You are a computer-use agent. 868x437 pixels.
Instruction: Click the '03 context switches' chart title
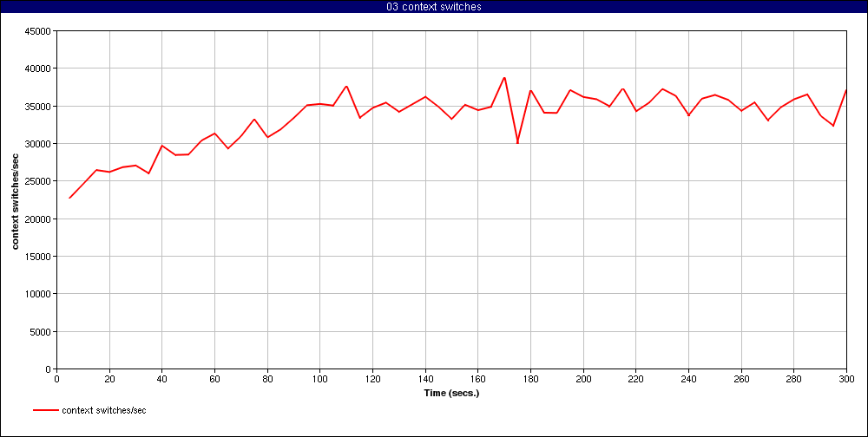point(434,7)
